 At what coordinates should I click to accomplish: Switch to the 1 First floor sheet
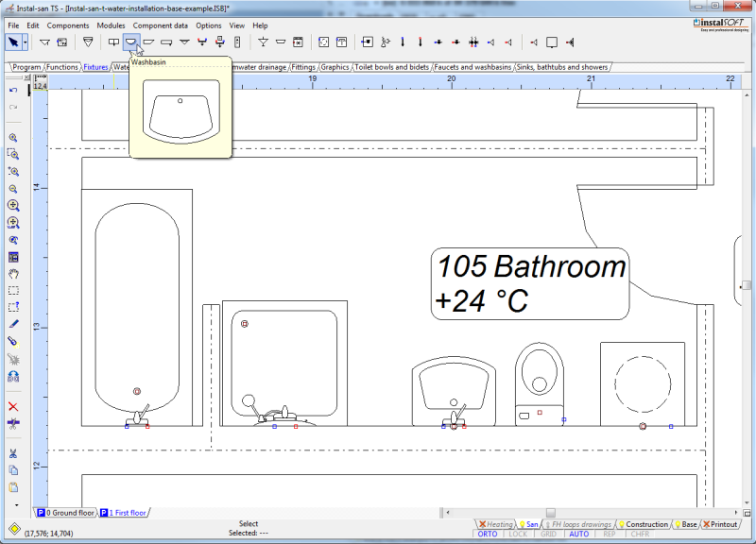point(128,511)
